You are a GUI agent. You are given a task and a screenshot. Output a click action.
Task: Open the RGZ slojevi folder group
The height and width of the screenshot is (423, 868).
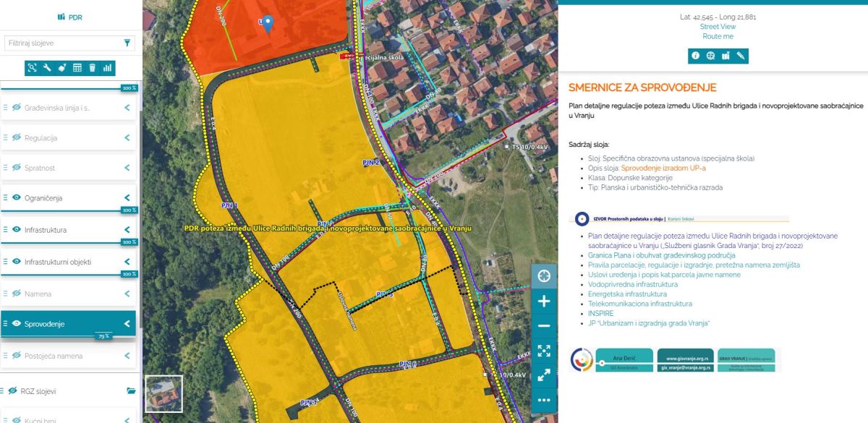[x=131, y=391]
